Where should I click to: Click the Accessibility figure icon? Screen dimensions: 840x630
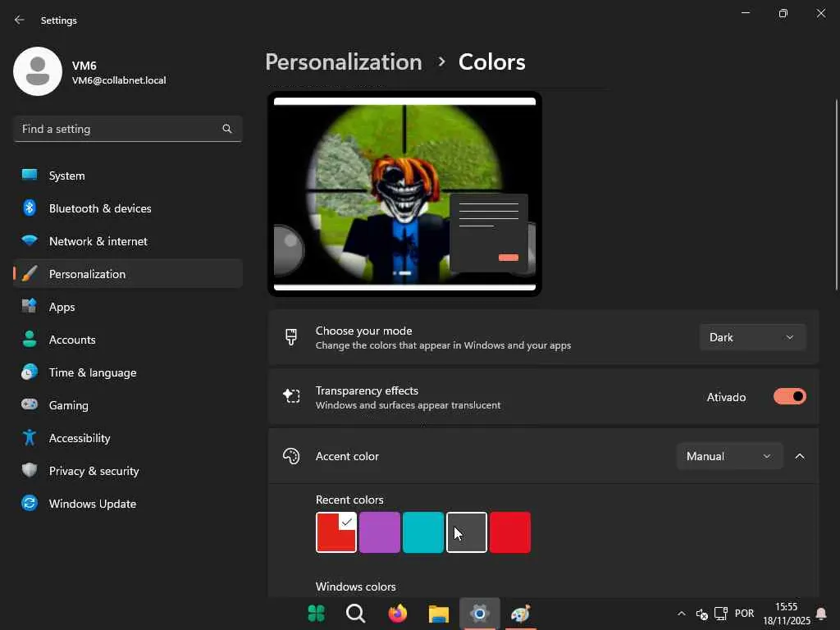(30, 438)
